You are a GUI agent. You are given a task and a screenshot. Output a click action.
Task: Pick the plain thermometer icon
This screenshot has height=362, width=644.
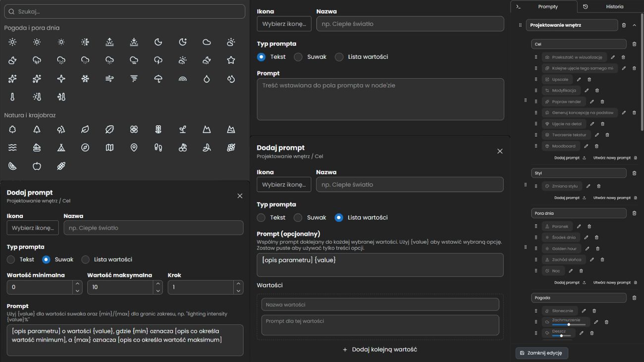(x=12, y=97)
